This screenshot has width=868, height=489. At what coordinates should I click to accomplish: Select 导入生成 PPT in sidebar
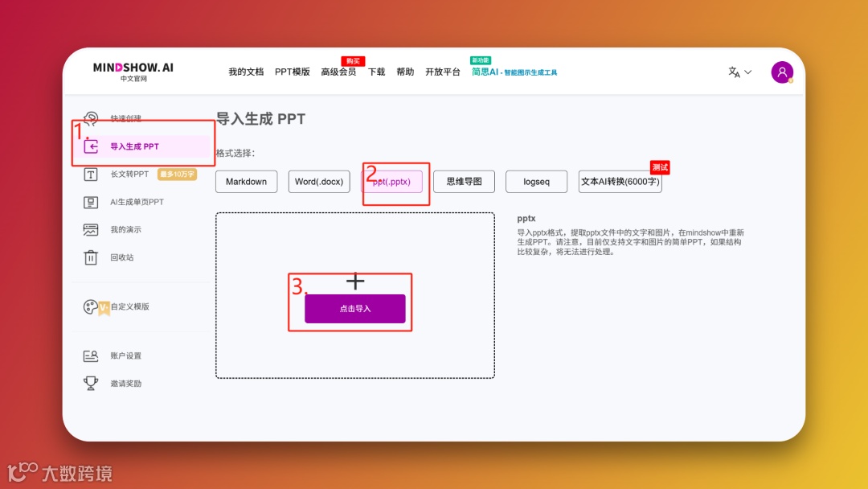(134, 146)
